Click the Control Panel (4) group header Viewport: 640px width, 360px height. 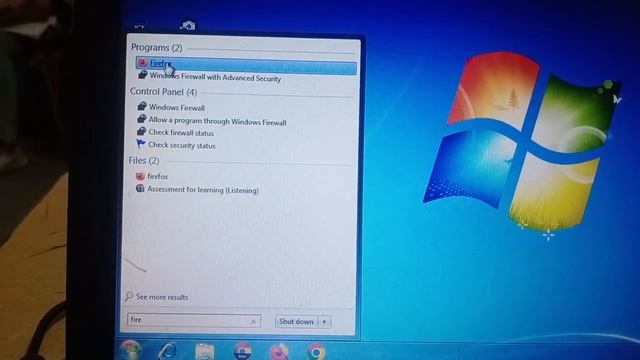click(163, 92)
